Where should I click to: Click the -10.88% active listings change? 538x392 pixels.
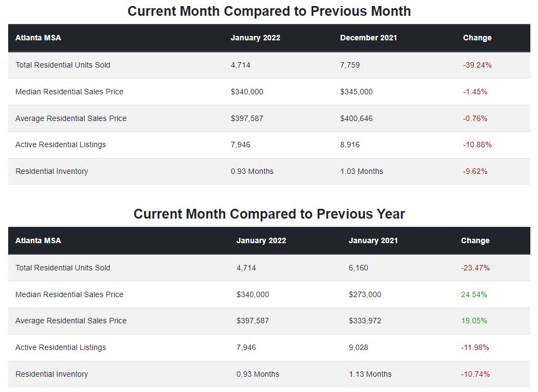(477, 144)
